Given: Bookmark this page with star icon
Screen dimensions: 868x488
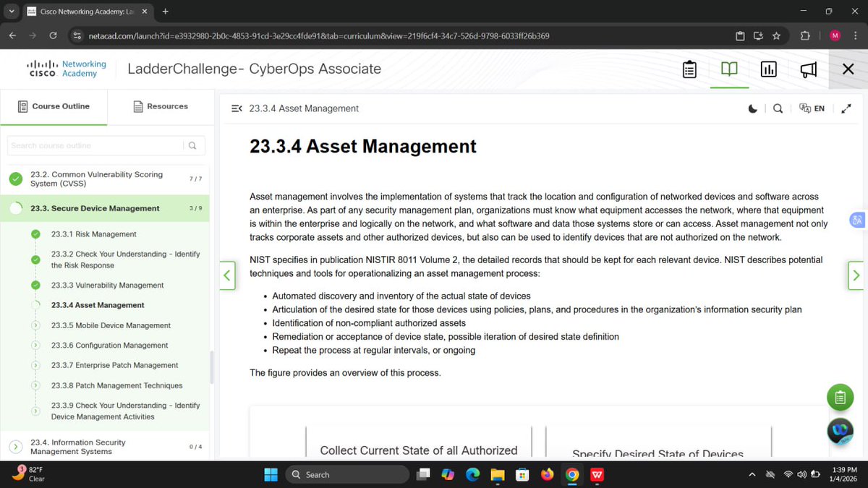Looking at the screenshot, I should click(776, 35).
